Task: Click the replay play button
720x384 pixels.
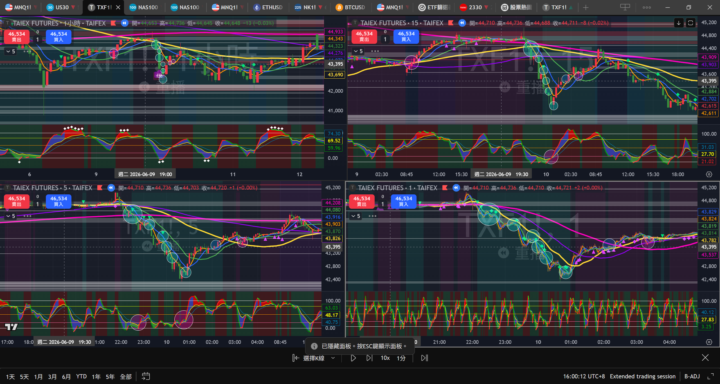Action: (353, 358)
